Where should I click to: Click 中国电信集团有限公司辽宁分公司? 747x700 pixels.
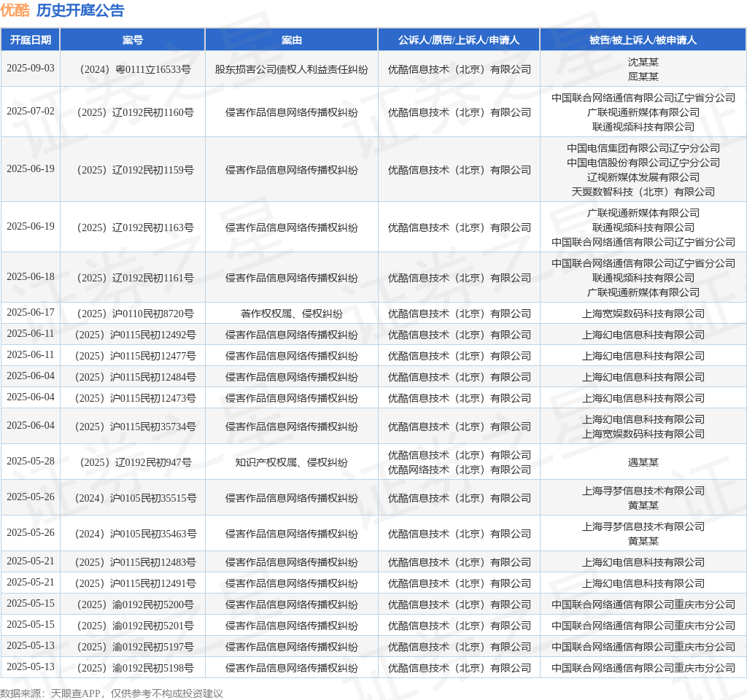pos(643,148)
